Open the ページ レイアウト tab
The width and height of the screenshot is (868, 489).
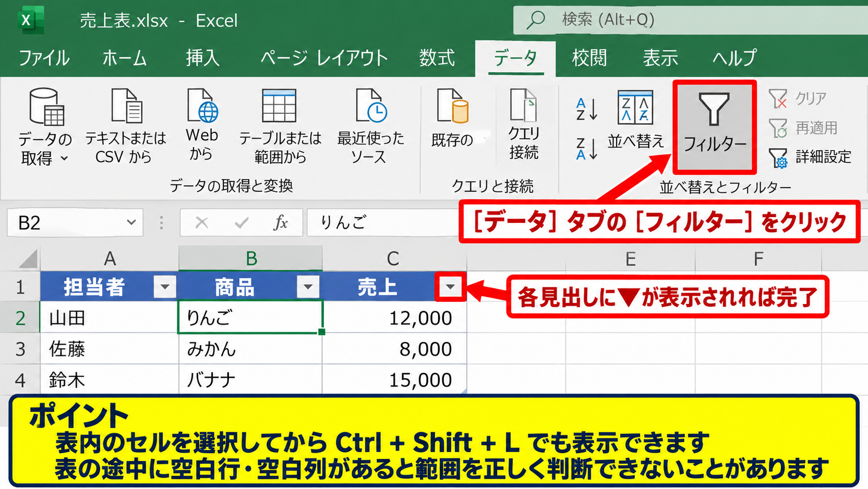click(x=324, y=58)
